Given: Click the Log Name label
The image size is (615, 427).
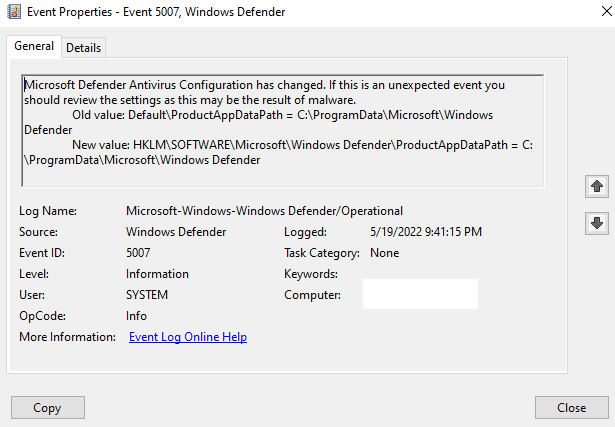Looking at the screenshot, I should [x=48, y=211].
